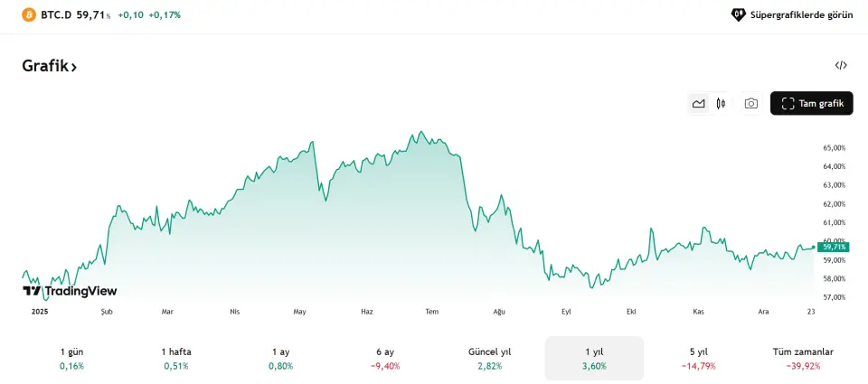Select the 1 ay time range
Image resolution: width=868 pixels, height=384 pixels.
click(x=280, y=358)
